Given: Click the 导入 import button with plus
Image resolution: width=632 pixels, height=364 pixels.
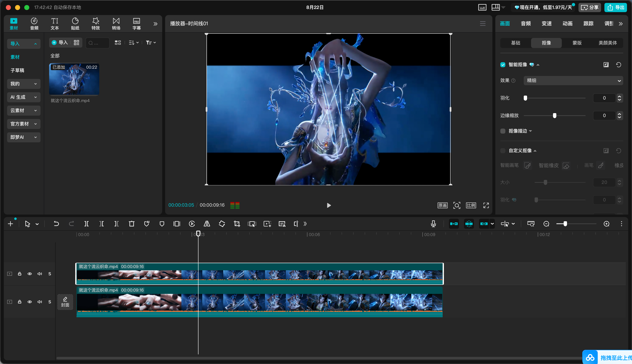Looking at the screenshot, I should point(60,43).
